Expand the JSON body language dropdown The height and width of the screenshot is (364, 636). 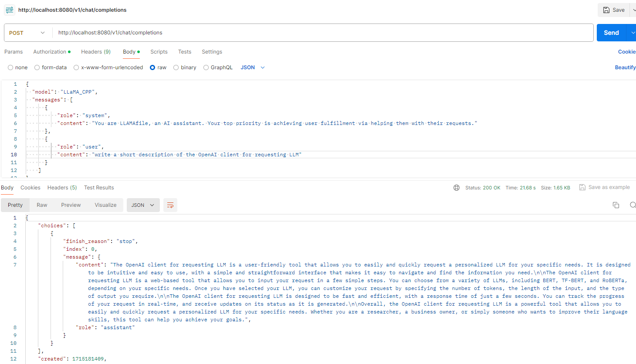point(253,67)
